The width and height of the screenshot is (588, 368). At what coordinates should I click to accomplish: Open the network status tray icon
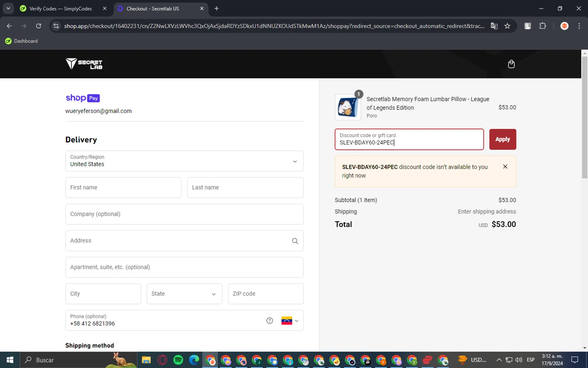click(509, 360)
